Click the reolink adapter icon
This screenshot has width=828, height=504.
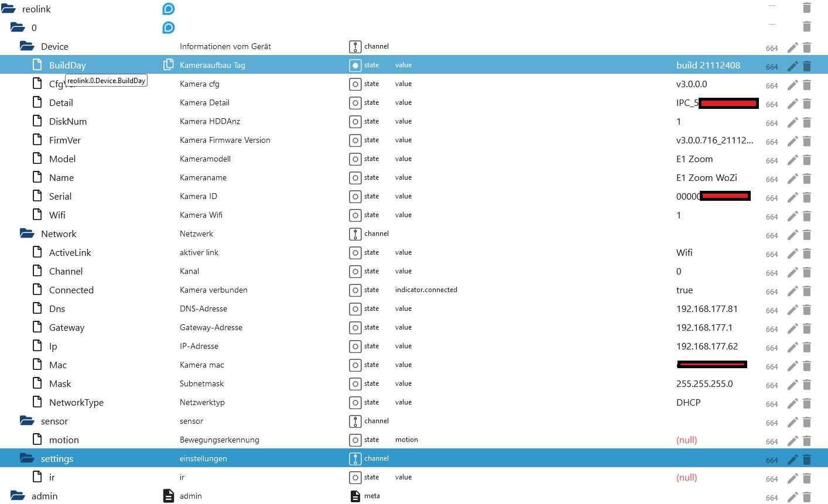click(169, 9)
